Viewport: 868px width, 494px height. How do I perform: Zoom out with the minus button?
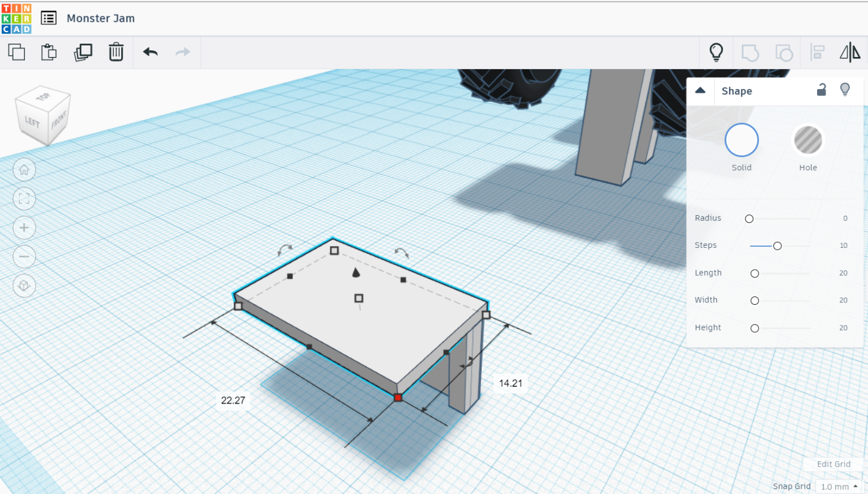[x=24, y=256]
